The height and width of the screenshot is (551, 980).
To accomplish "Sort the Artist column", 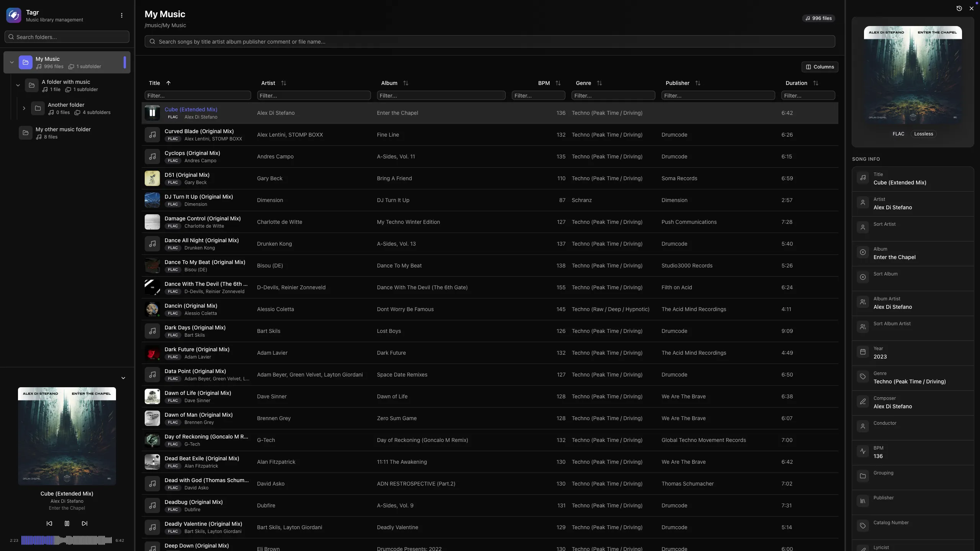I will (284, 83).
